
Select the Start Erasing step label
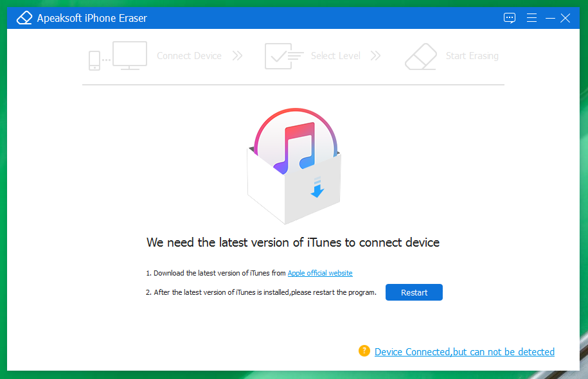[472, 56]
